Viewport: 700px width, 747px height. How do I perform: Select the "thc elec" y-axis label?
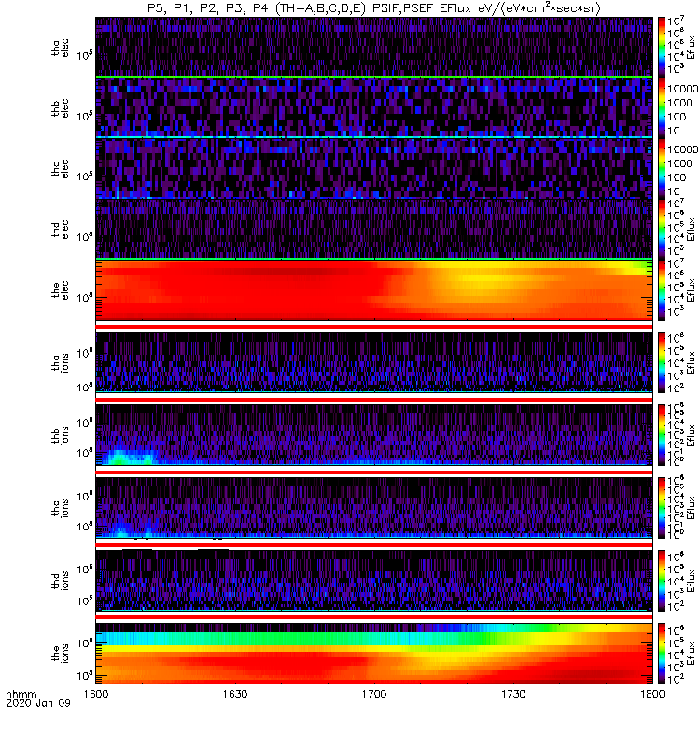[60, 169]
